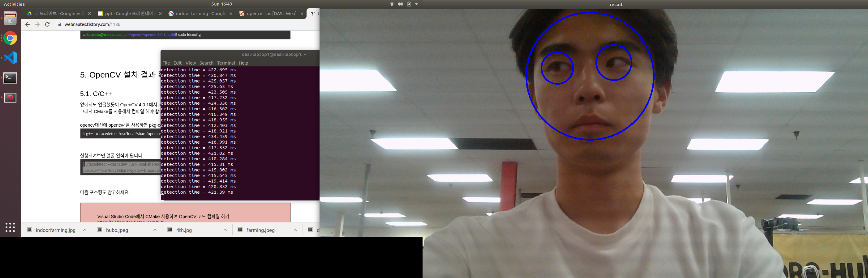
Task: Click the 'Visual Studio Code에서 CMake' link text
Action: click(163, 217)
